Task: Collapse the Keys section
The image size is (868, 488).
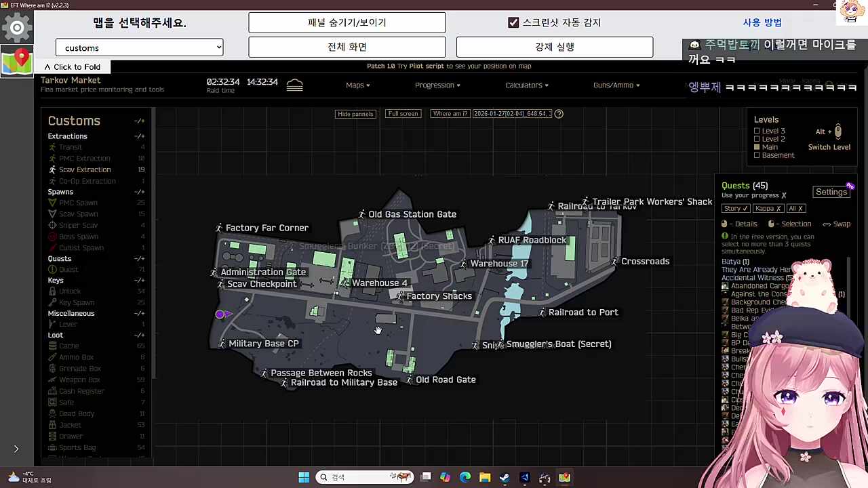Action: tap(139, 280)
